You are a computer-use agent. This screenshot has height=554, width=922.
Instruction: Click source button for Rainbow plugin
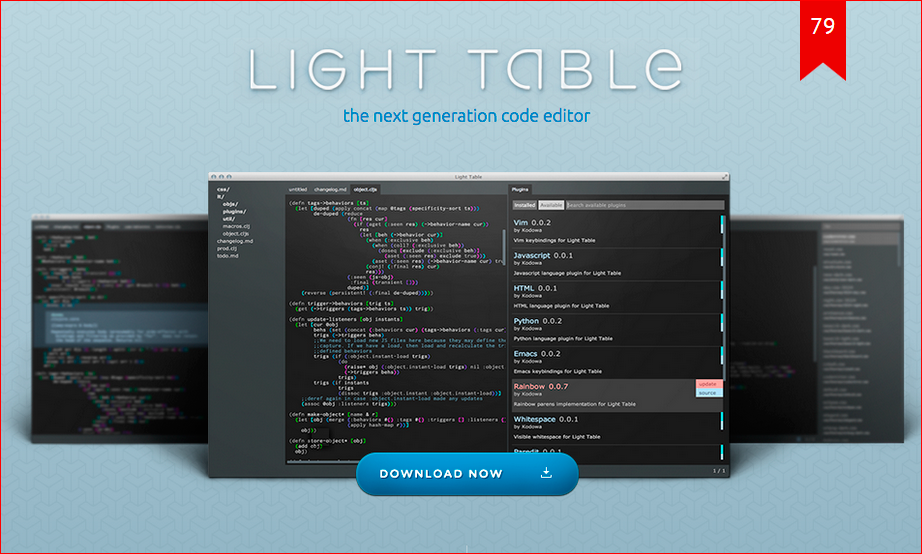coord(708,393)
